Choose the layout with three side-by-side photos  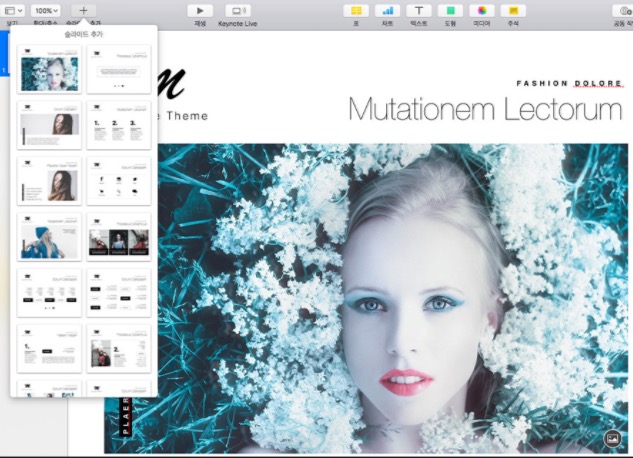click(119, 237)
